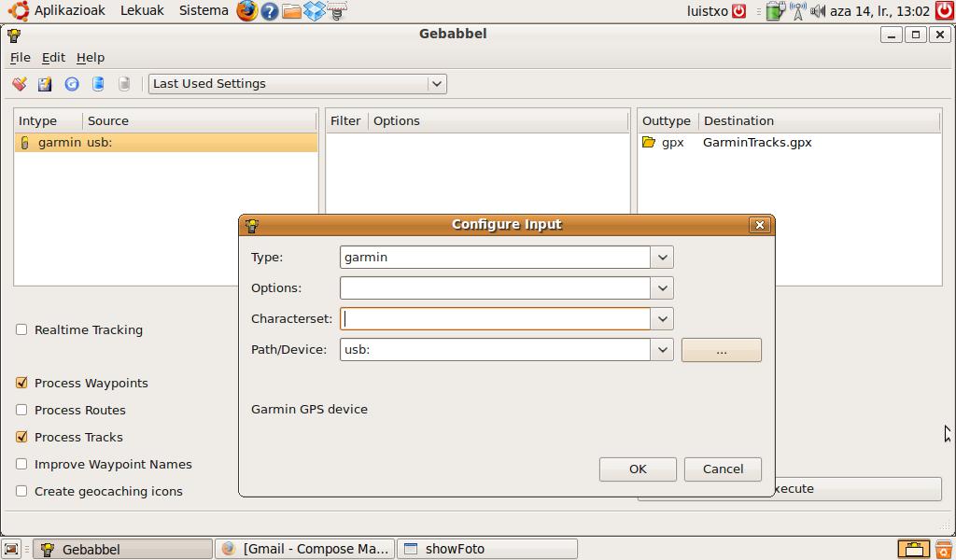Image resolution: width=956 pixels, height=560 pixels.
Task: Click the Outtype column header
Action: pyautogui.click(x=668, y=120)
